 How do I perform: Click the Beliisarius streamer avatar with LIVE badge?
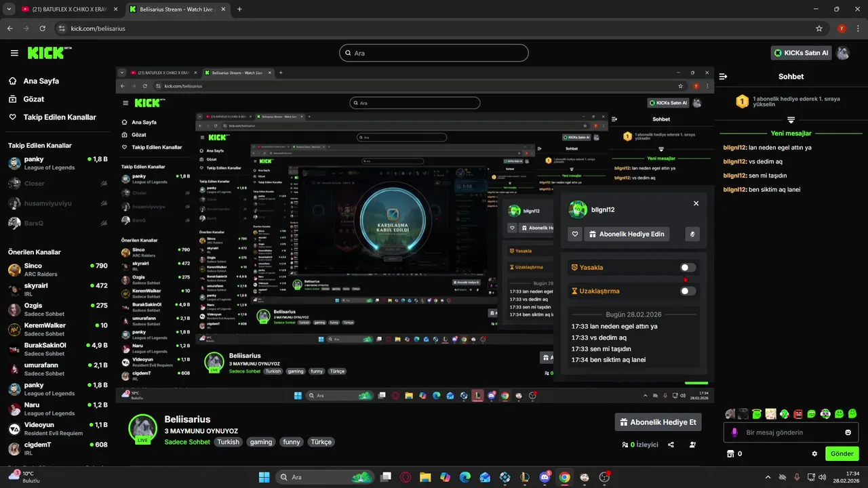coord(143,430)
